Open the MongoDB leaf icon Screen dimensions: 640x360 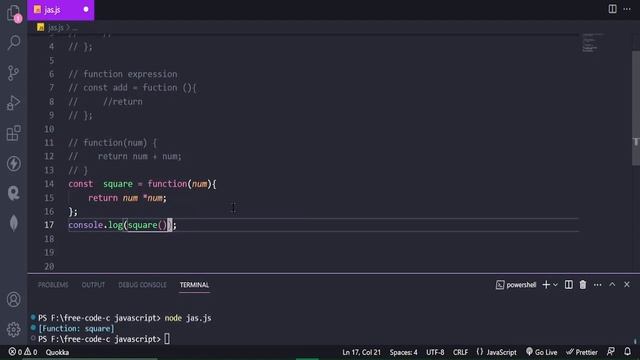(x=13, y=223)
